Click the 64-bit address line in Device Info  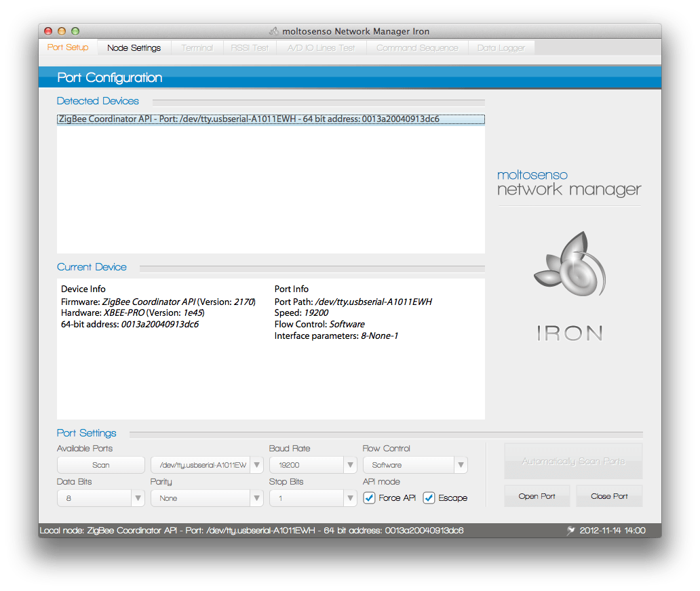(130, 324)
